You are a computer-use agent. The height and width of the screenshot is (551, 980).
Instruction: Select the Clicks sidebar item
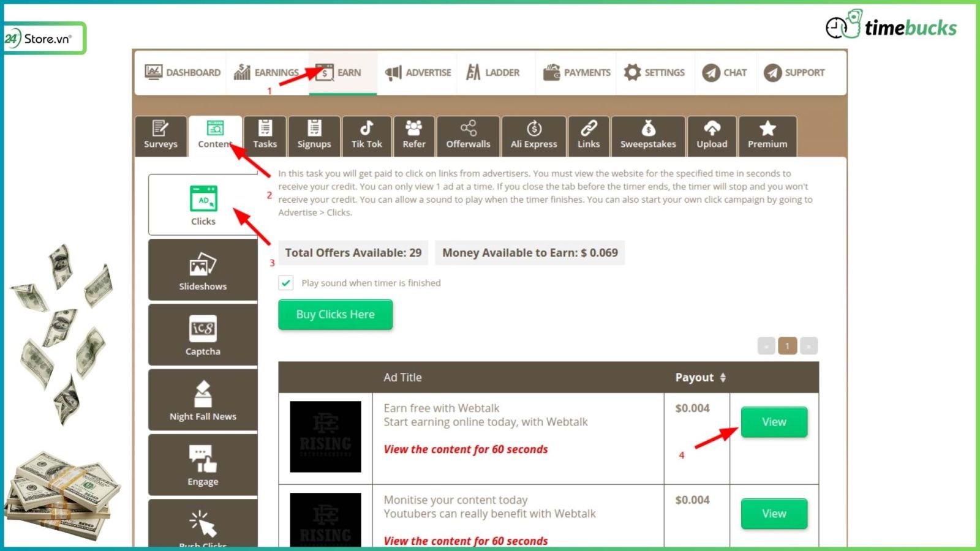(x=203, y=205)
